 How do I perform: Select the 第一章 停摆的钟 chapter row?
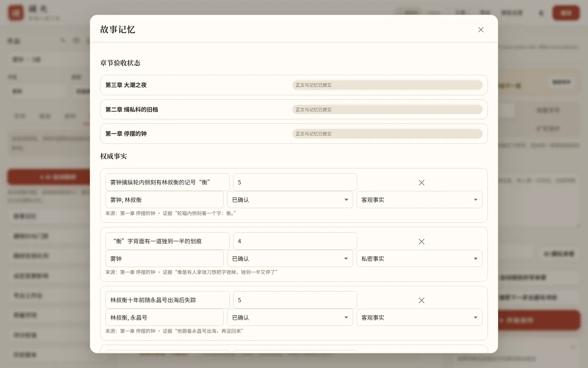294,134
